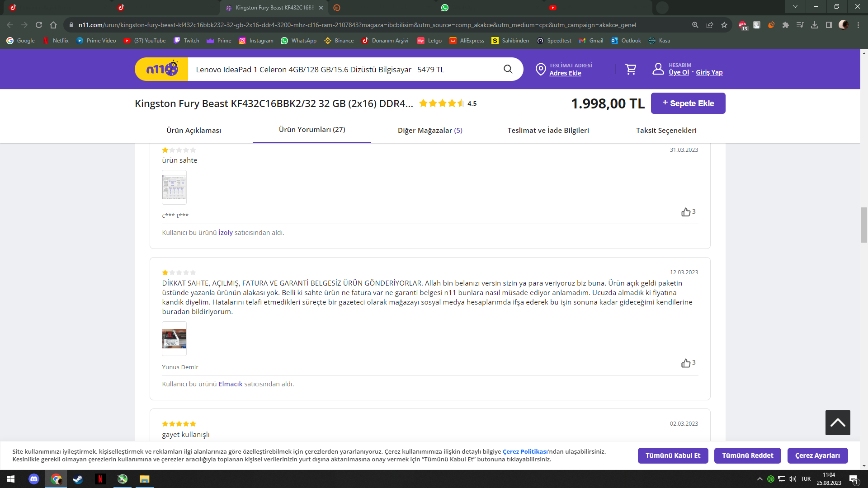868x488 pixels.
Task: Click the downloads icon in Chrome toolbar
Action: tap(815, 25)
